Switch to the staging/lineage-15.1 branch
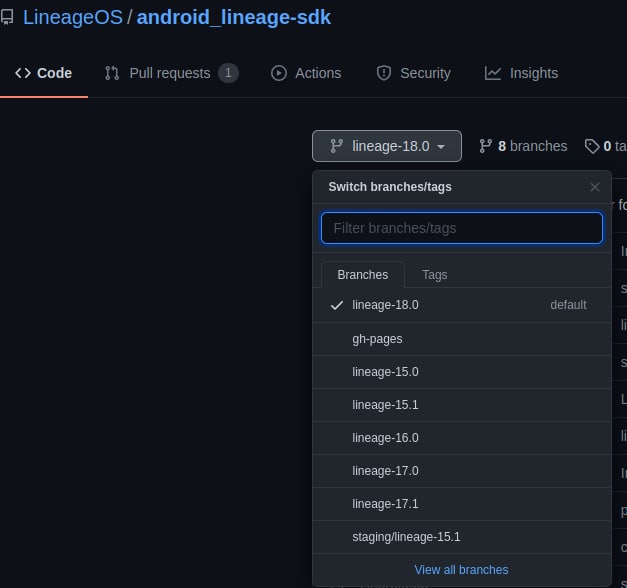Viewport: 627px width, 588px height. (462, 537)
